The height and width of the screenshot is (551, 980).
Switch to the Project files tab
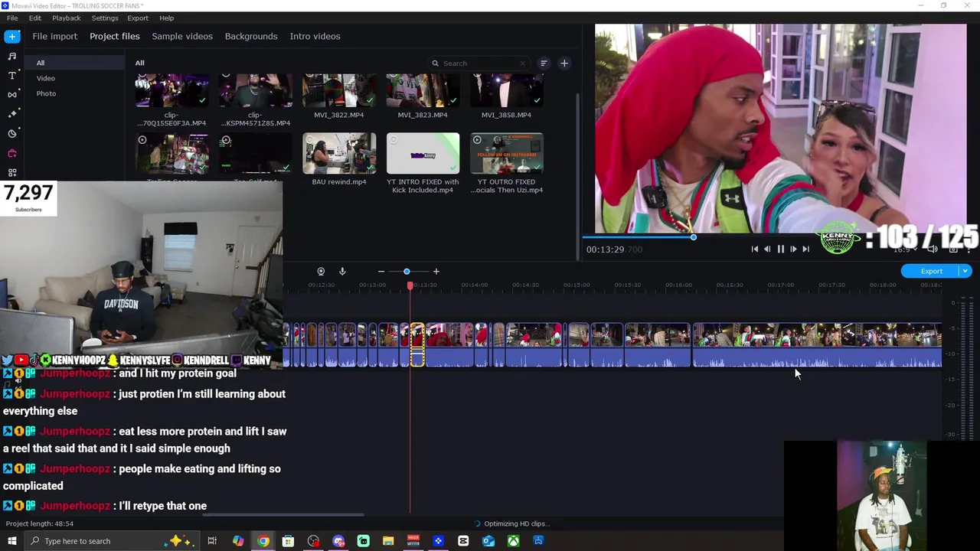click(115, 36)
